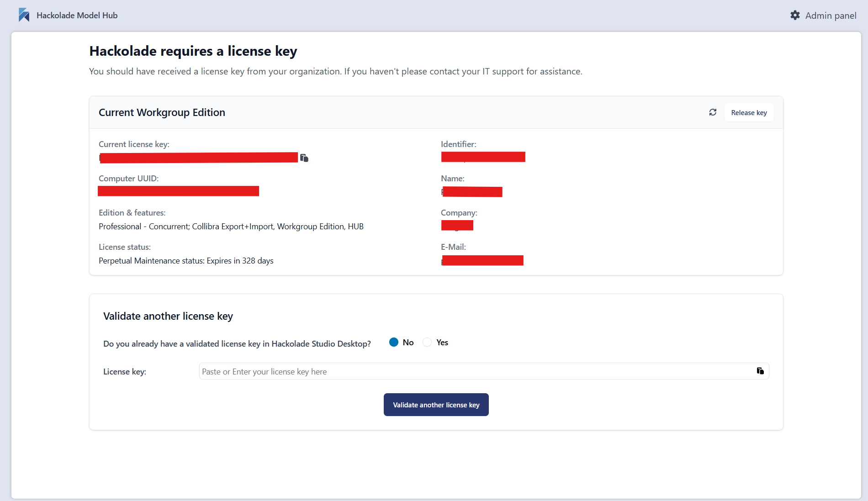This screenshot has width=868, height=501.
Task: Open the Admin panel gear icon
Action: 795,15
